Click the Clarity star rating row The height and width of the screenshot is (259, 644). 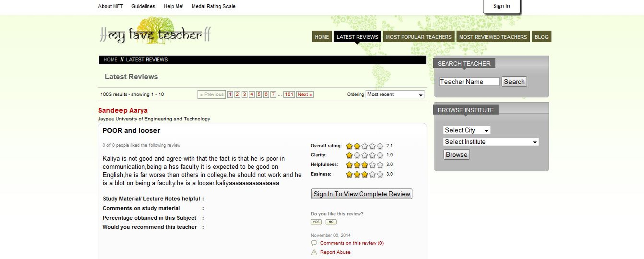(x=364, y=155)
